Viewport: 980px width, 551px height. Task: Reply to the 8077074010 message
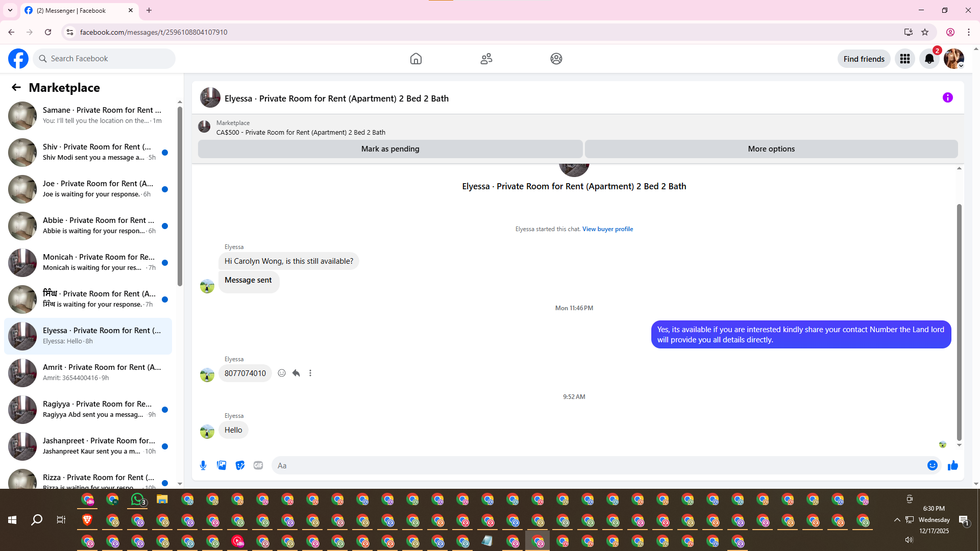coord(296,373)
